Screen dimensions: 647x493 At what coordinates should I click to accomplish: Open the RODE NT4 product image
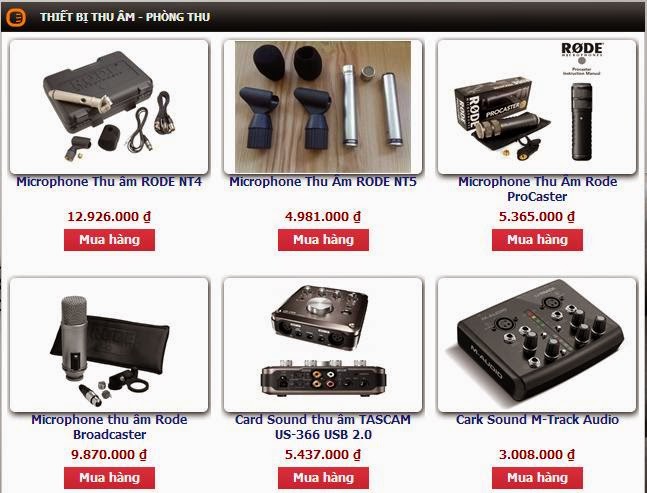pyautogui.click(x=109, y=107)
